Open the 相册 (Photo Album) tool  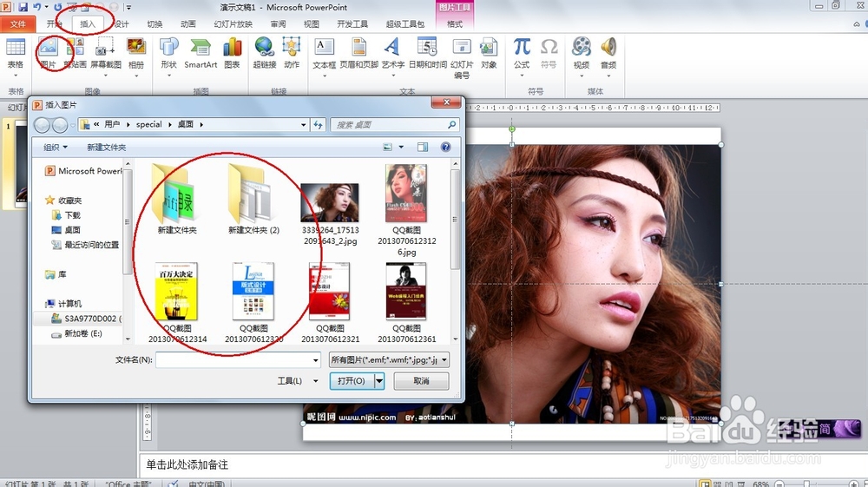point(136,58)
